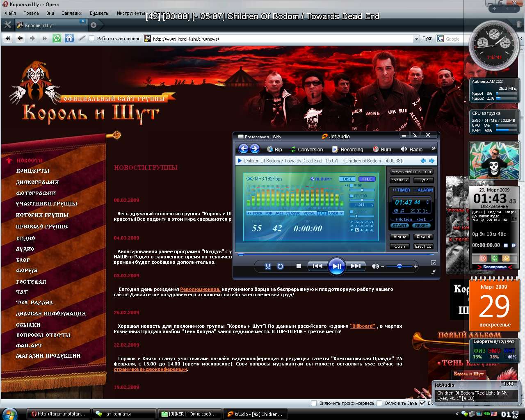
Task: Click the music note icon in Jet Audio timer
Action: pos(402,211)
